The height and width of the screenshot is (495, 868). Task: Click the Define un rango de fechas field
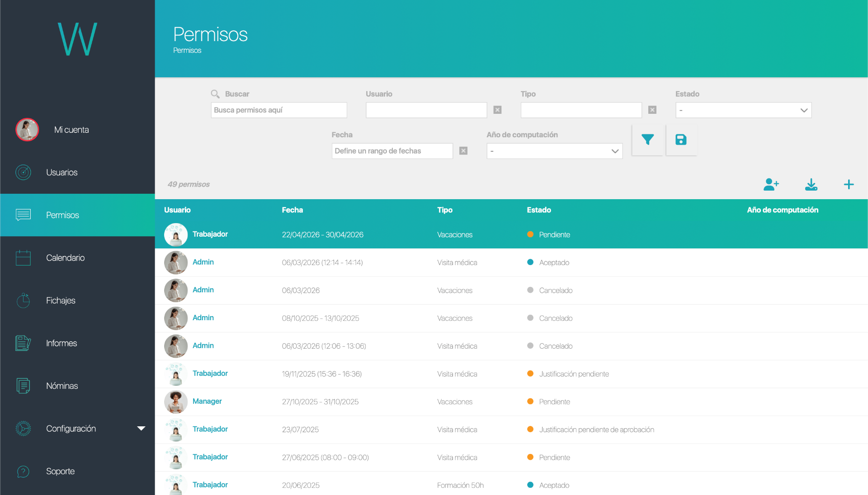point(392,151)
